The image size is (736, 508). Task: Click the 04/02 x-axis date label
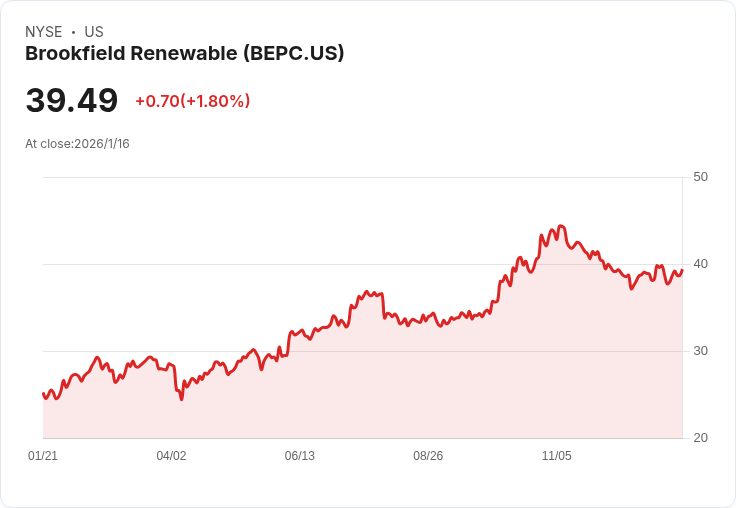tap(171, 456)
